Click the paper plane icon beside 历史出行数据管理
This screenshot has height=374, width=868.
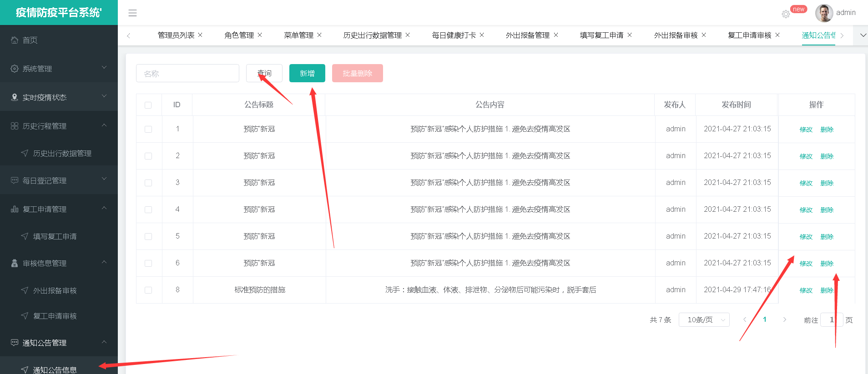pos(25,153)
